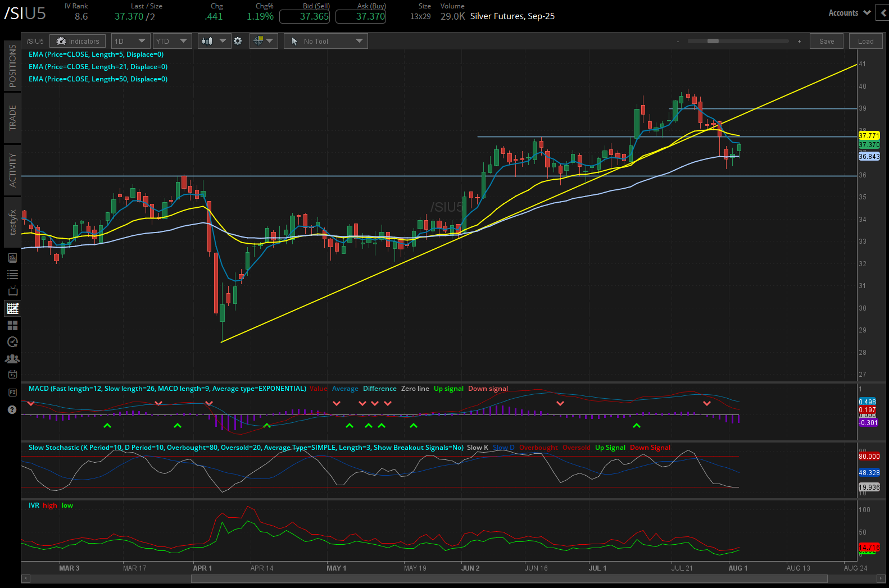Expand the chart style dropdown arrow
Viewport: 889px width, 588px height.
pos(223,41)
